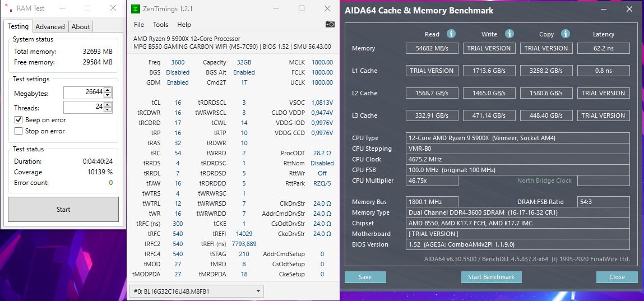
Task: Click the L1 Cache Copy 3258.2 GB/s field
Action: click(546, 71)
